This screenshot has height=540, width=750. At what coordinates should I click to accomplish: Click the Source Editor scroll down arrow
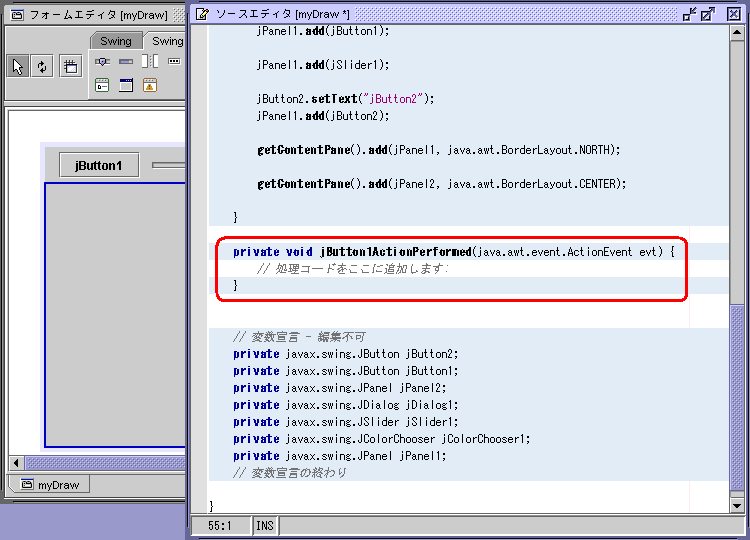[737, 506]
